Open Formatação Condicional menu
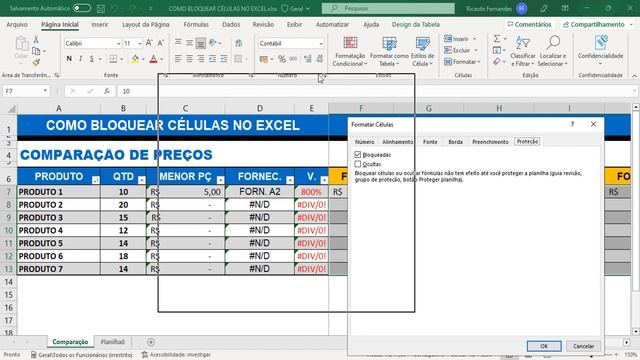 (349, 51)
